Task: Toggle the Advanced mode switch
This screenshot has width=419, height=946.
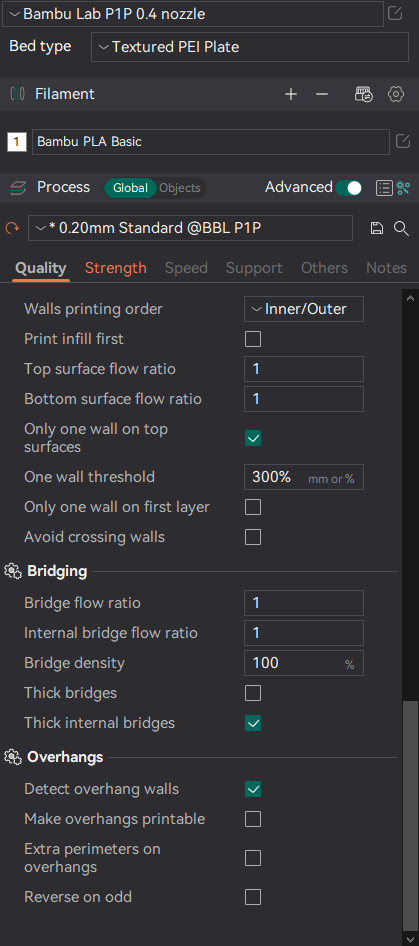Action: tap(349, 188)
